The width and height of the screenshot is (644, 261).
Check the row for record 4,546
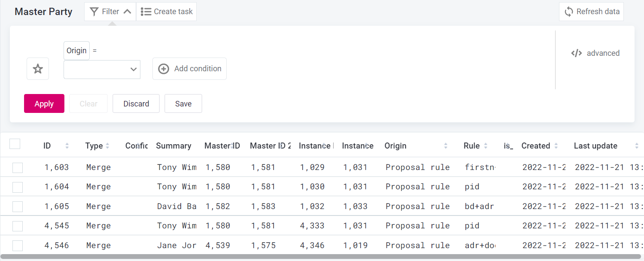[17, 246]
